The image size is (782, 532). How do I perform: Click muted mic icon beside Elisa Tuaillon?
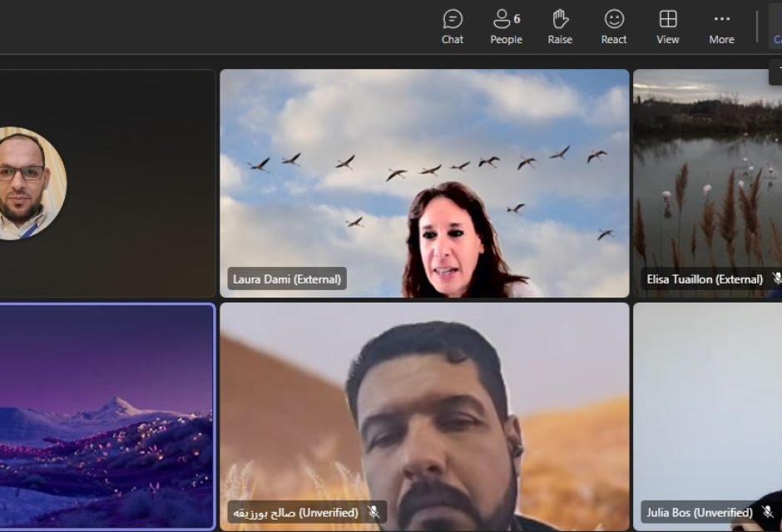[x=776, y=278]
